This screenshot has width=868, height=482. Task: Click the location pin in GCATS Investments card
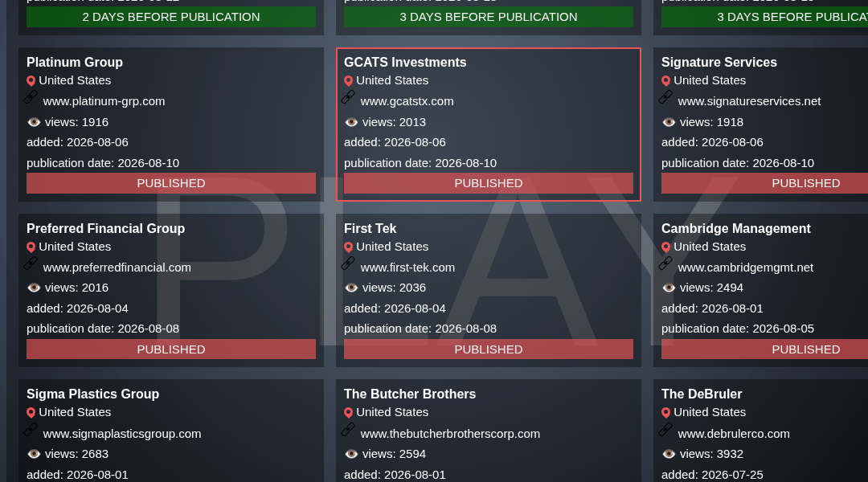(348, 81)
